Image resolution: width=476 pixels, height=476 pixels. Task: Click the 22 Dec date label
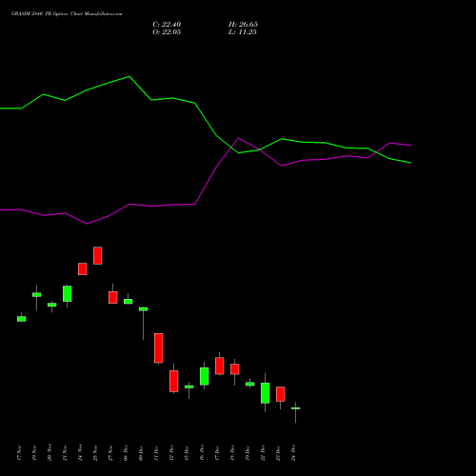pos(263,453)
